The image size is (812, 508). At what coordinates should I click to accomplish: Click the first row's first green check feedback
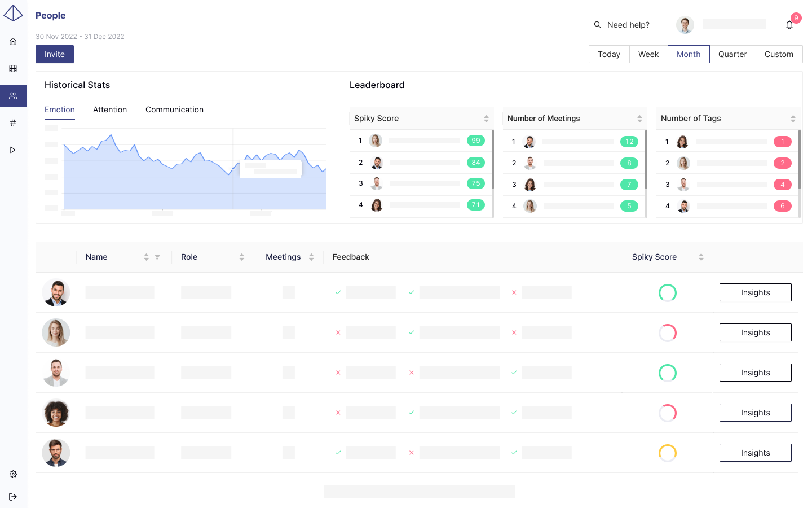338,292
